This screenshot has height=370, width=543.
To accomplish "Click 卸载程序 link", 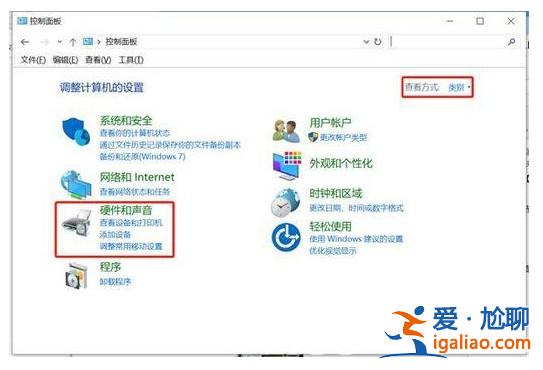I will [115, 282].
